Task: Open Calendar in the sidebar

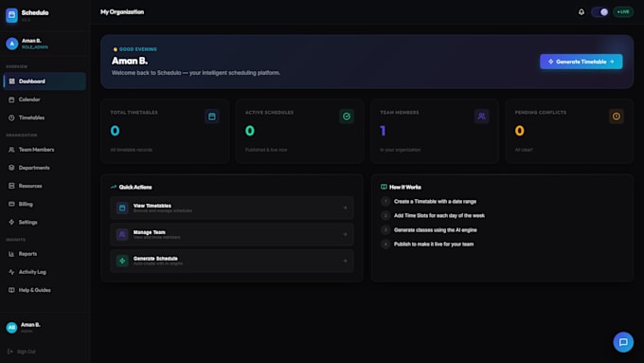Action: [45, 100]
